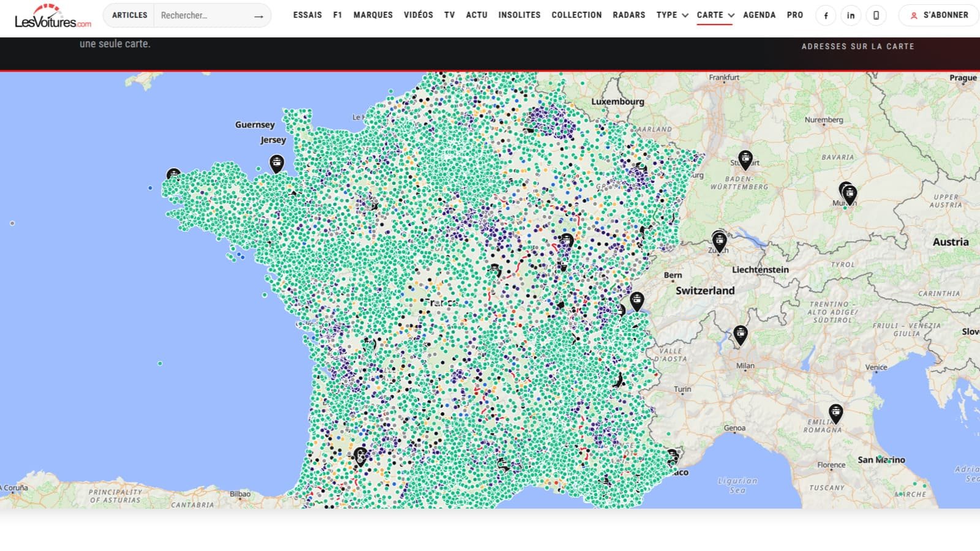Select the map pin in Emilia-Romagna

[835, 413]
